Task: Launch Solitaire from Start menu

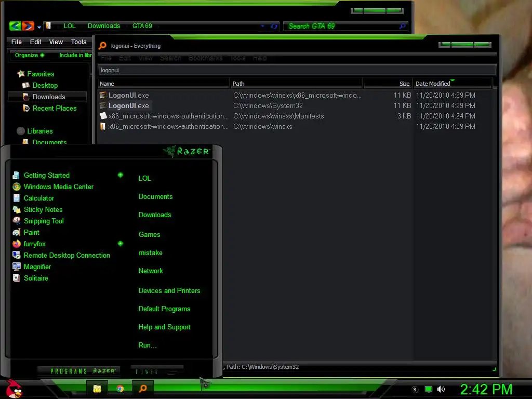Action: click(x=36, y=278)
